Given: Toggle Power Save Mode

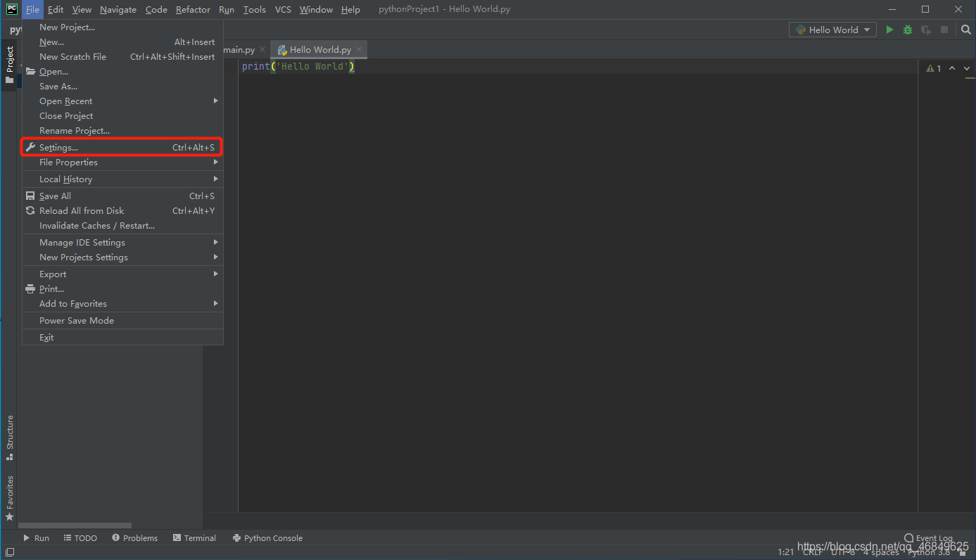Looking at the screenshot, I should (x=122, y=321).
